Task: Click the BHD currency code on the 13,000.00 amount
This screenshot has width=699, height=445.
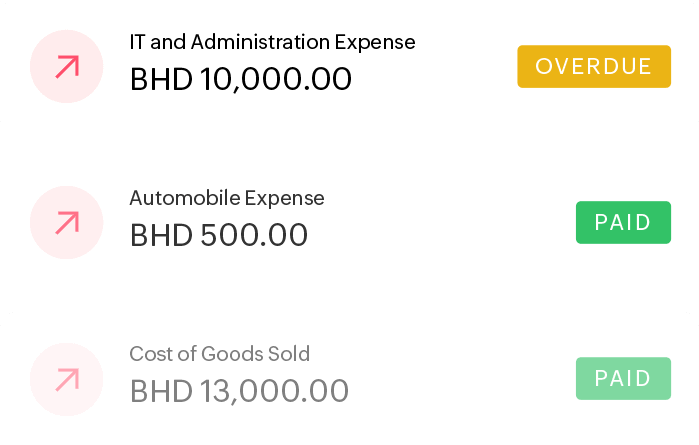Action: pyautogui.click(x=161, y=391)
